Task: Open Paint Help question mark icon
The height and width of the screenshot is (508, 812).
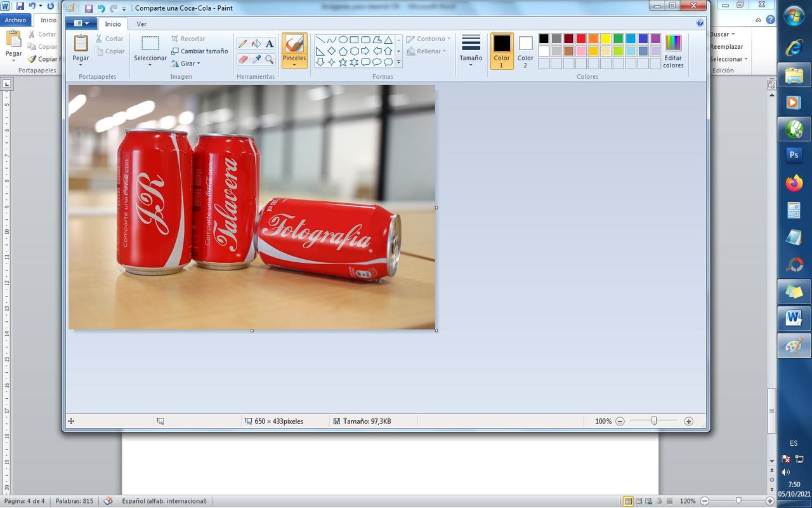Action: [700, 23]
